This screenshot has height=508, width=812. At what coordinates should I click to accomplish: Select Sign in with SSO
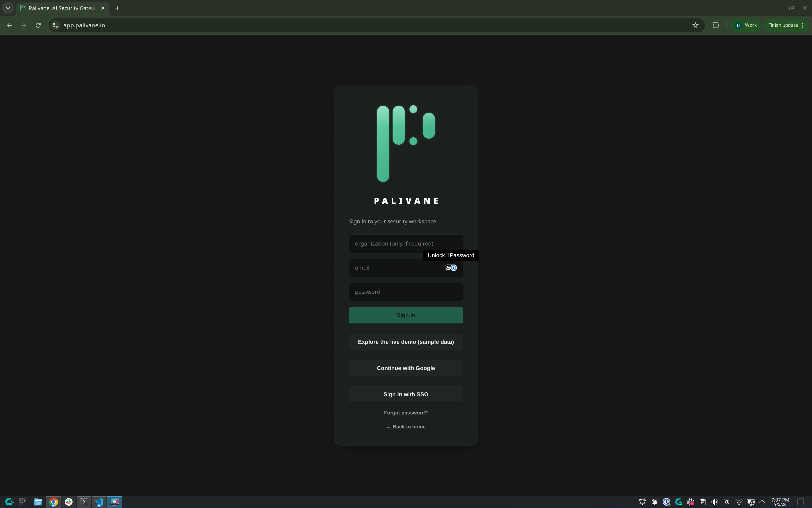[406, 394]
